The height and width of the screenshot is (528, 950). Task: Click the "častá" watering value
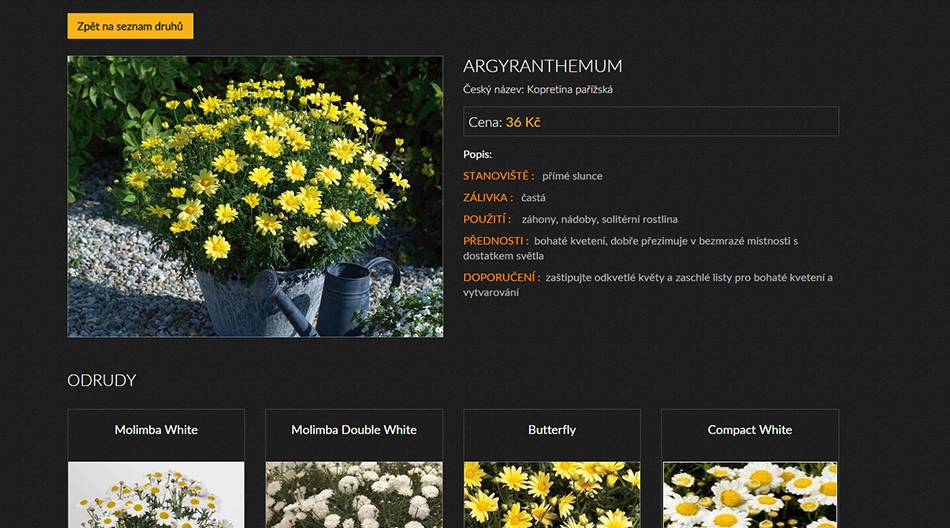point(533,198)
